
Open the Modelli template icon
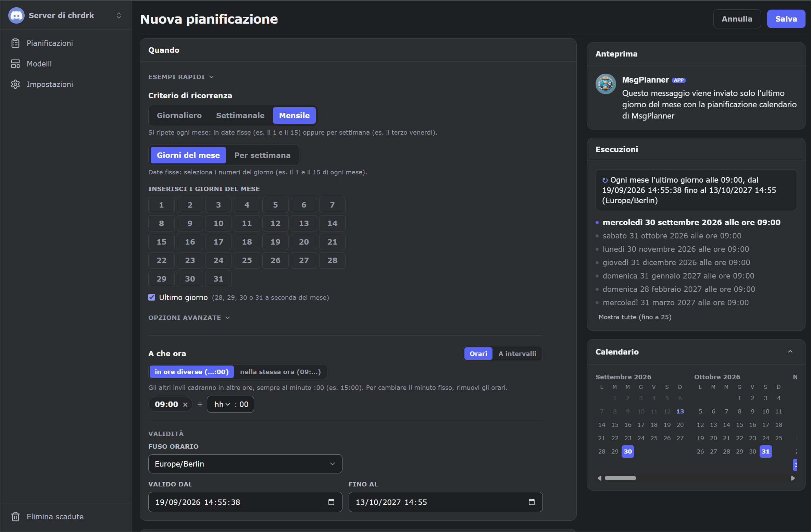pos(15,64)
